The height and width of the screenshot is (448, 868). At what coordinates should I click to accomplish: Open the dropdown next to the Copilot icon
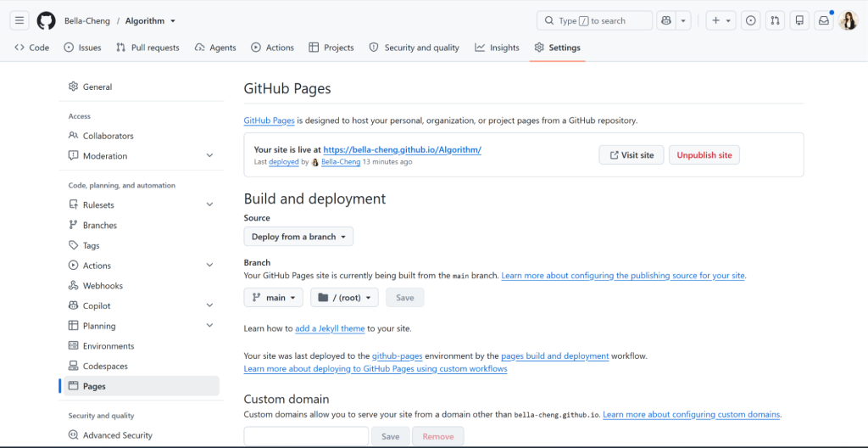coord(682,20)
